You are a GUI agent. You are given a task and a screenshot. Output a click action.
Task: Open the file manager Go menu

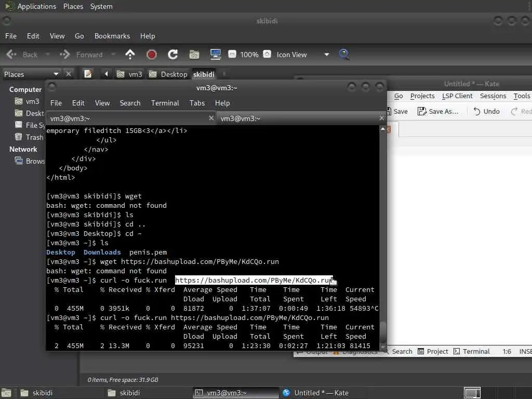79,36
